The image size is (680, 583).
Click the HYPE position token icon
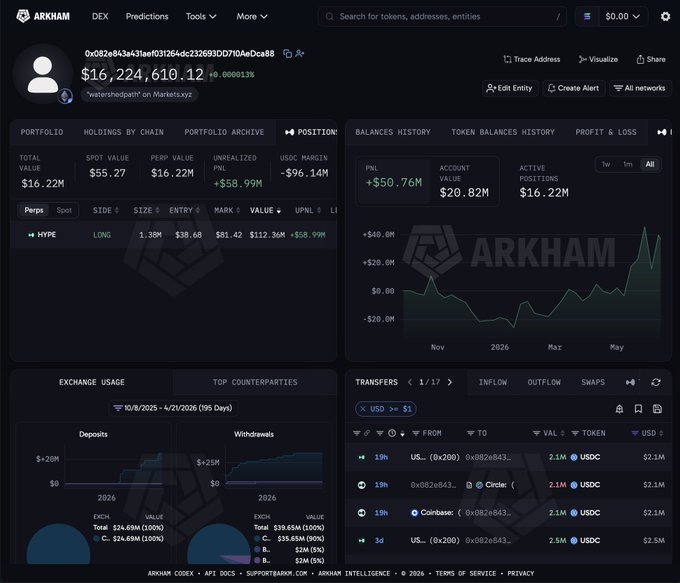[31, 235]
